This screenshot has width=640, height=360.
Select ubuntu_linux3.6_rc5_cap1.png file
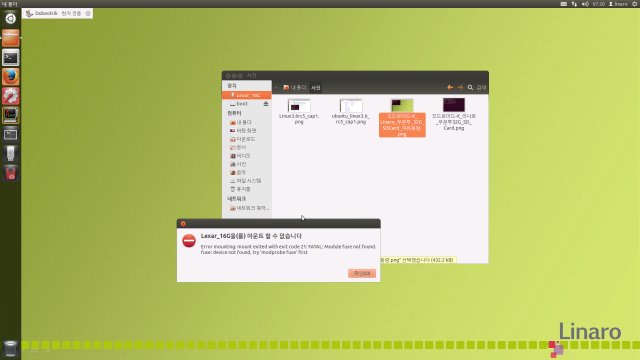pyautogui.click(x=351, y=111)
